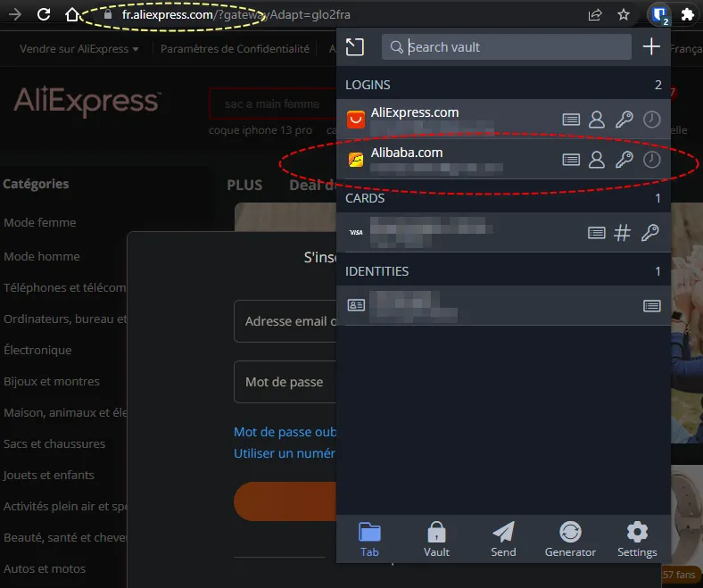Copy verification code for AliExpress.com login

pos(651,120)
